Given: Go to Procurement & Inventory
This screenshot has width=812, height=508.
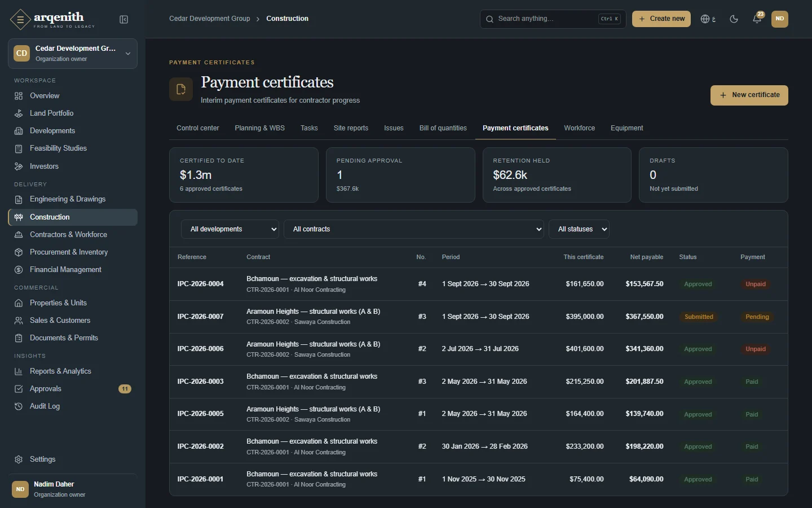Looking at the screenshot, I should 73,252.
